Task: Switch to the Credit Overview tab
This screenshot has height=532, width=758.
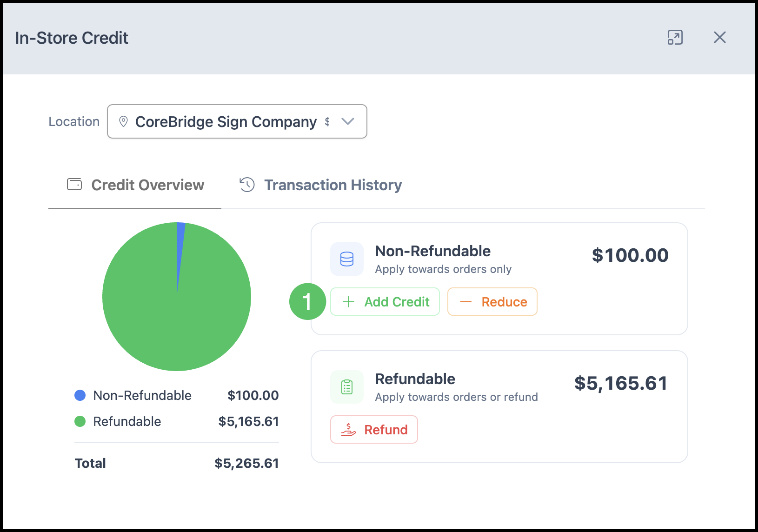Action: tap(135, 185)
